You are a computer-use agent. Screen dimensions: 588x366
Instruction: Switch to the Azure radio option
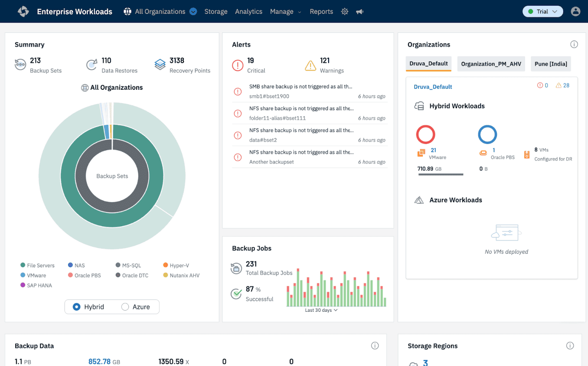pyautogui.click(x=125, y=307)
